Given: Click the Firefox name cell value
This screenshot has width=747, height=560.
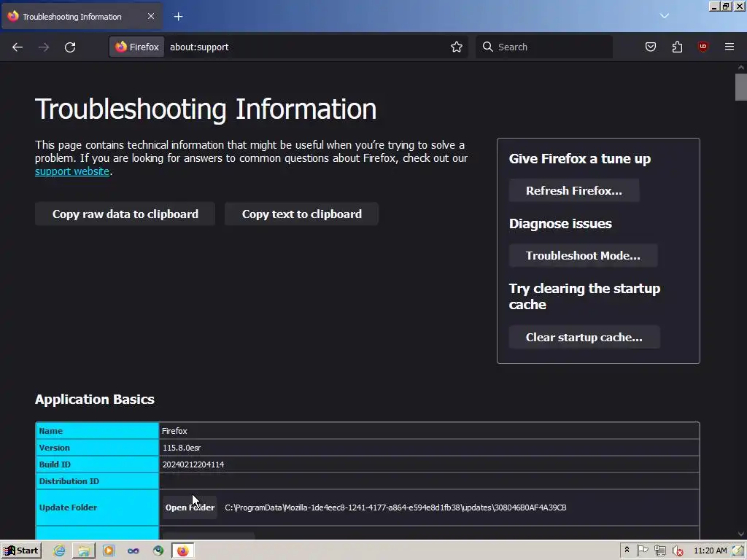Looking at the screenshot, I should 174,430.
